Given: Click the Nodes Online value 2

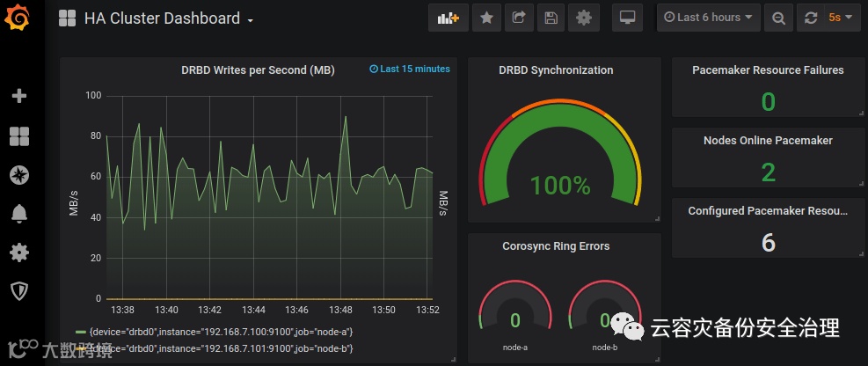Looking at the screenshot, I should coord(768,172).
